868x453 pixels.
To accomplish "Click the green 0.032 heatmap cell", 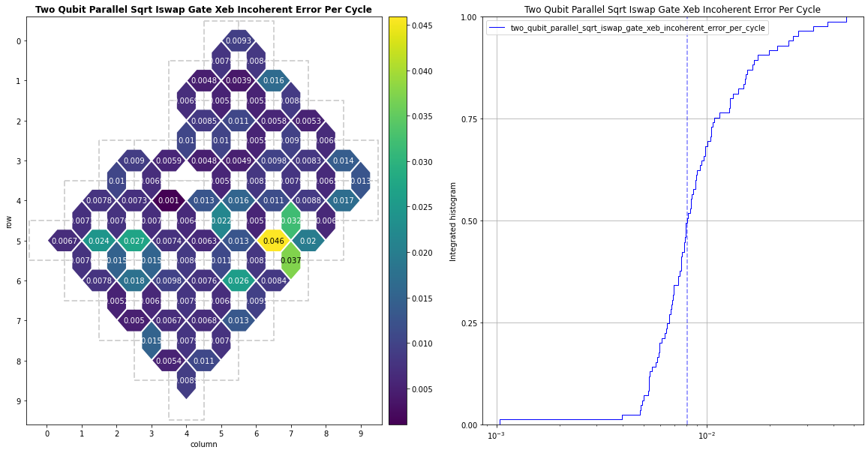I will tap(291, 220).
